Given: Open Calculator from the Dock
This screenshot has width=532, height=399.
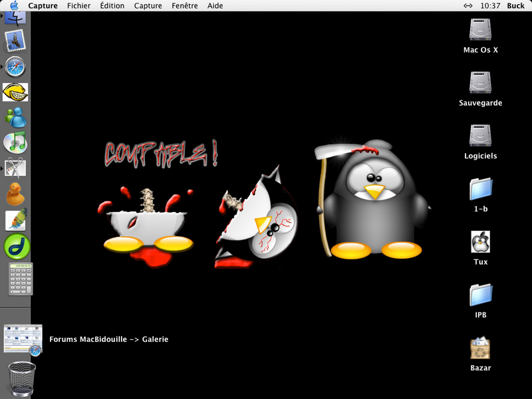Looking at the screenshot, I should pos(21,279).
